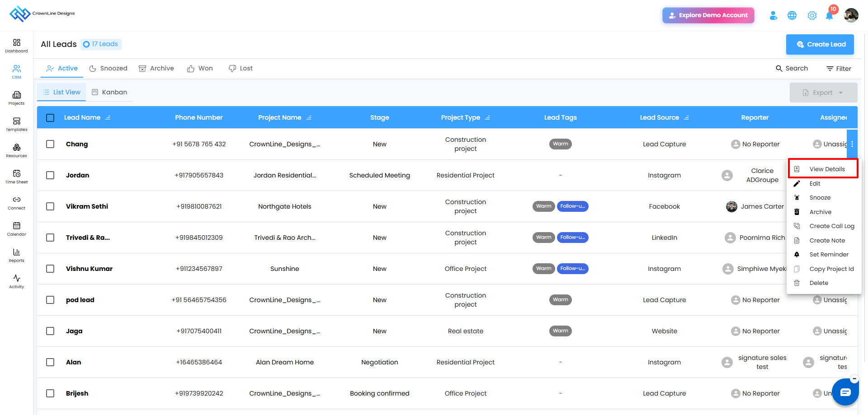Switch to the Snoozed tab
This screenshot has width=868, height=415.
point(108,68)
